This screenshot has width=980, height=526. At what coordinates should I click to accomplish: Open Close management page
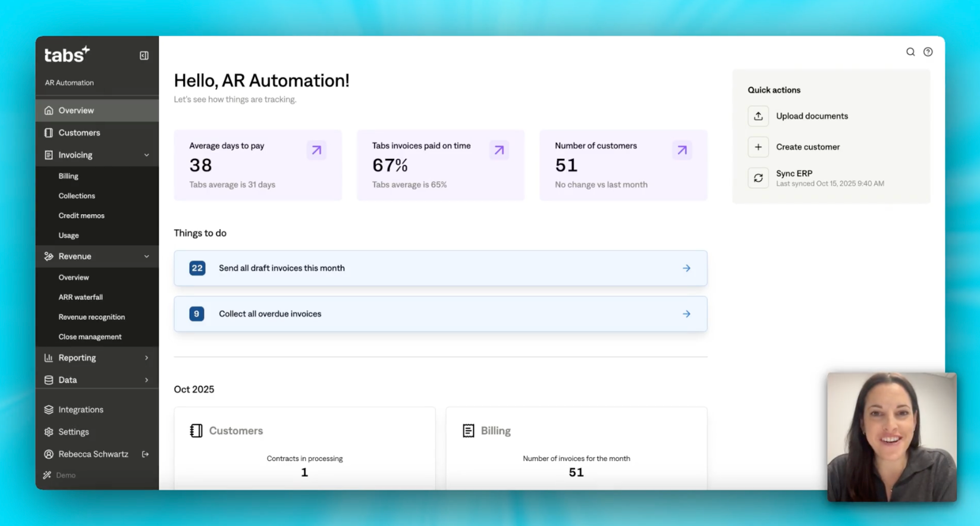[90, 337]
